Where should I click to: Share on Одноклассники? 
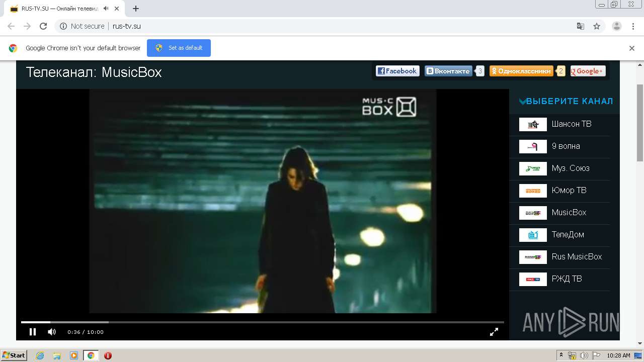click(521, 71)
